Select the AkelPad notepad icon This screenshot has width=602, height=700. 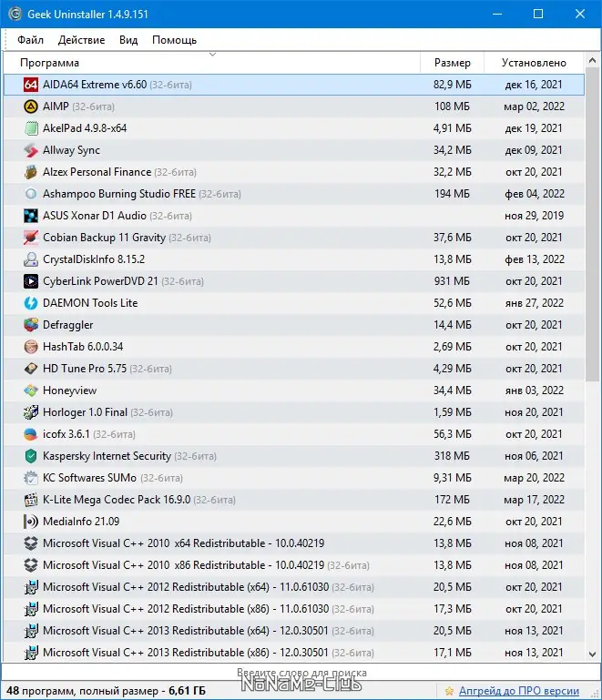click(31, 128)
